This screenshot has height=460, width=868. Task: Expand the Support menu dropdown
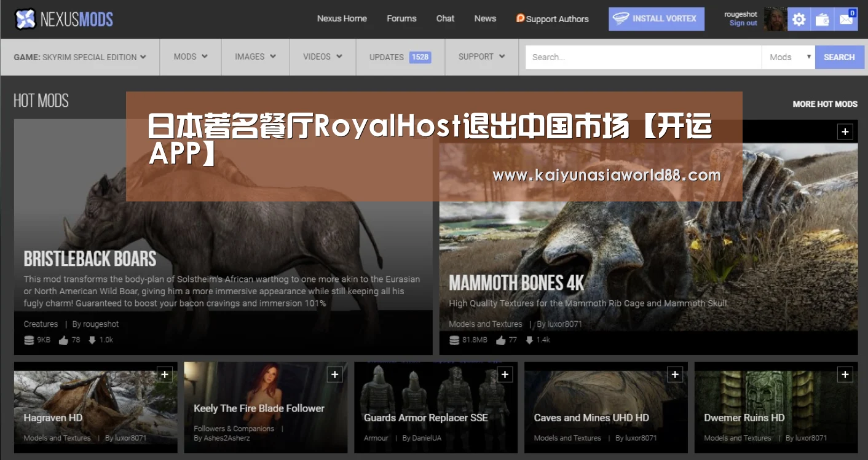pyautogui.click(x=481, y=57)
